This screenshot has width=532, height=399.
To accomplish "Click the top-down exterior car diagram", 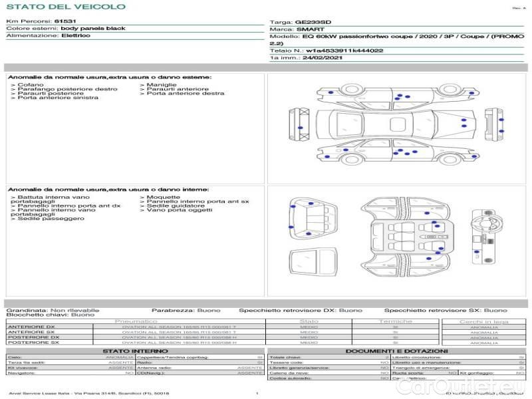I will [396, 124].
